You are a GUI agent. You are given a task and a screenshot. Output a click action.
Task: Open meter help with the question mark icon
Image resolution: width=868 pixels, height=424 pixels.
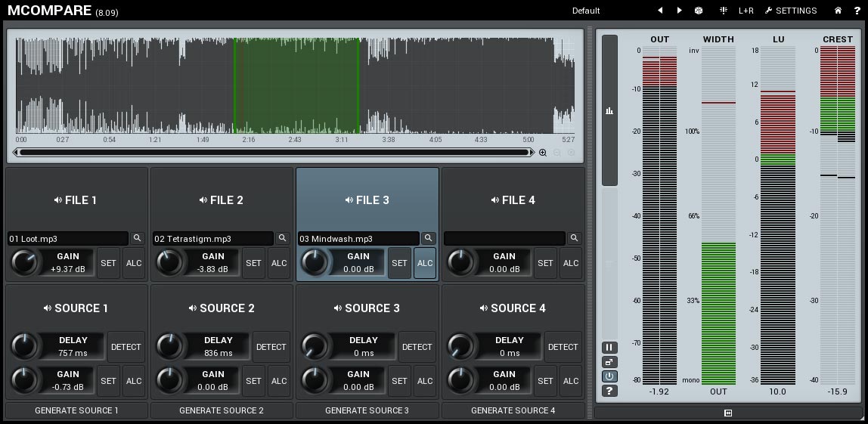[609, 391]
